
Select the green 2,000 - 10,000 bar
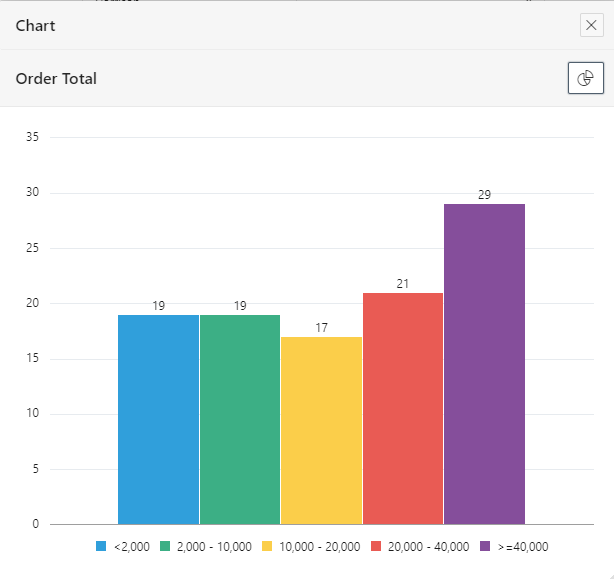pyautogui.click(x=240, y=419)
